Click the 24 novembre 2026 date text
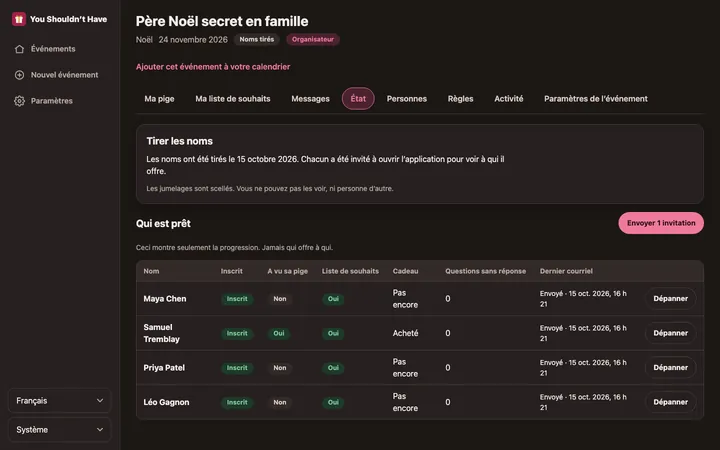 tap(193, 40)
